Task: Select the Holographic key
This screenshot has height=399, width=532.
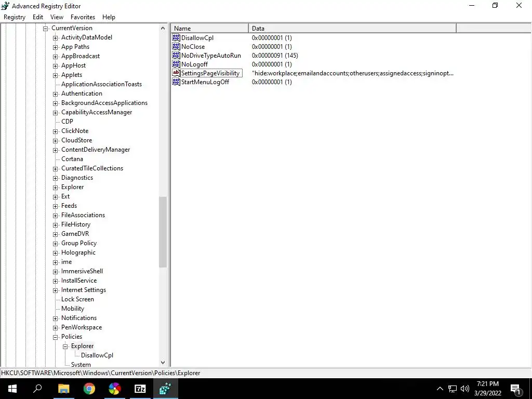Action: pyautogui.click(x=78, y=252)
